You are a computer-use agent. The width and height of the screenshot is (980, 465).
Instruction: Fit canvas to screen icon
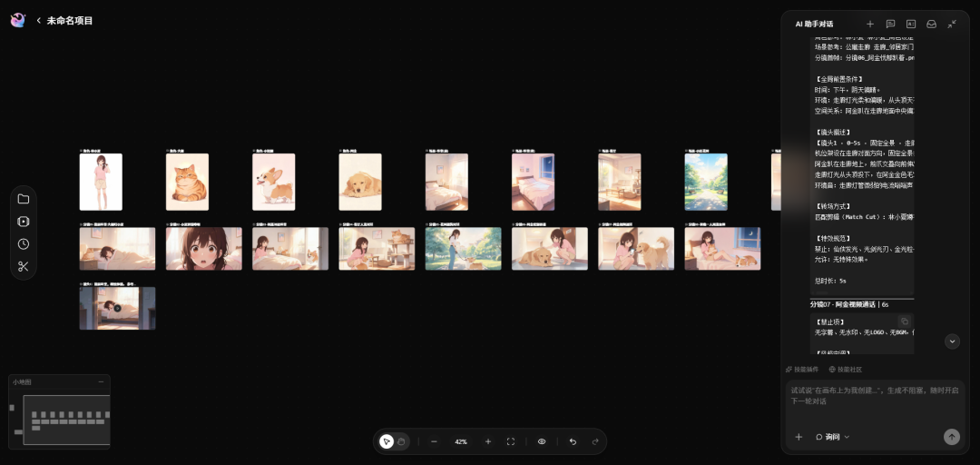(511, 441)
